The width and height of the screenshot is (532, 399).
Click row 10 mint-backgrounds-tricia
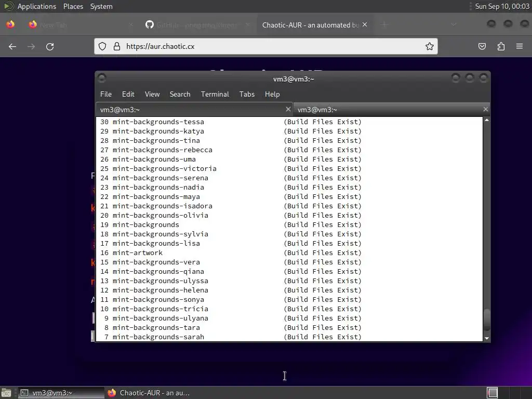[231, 309]
